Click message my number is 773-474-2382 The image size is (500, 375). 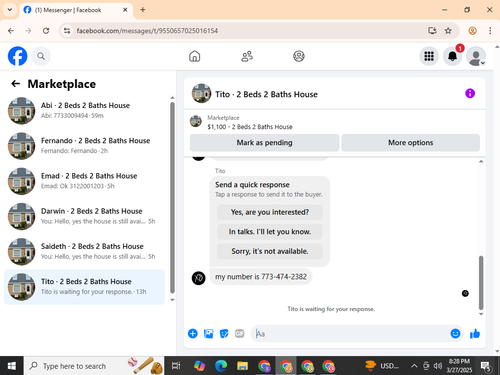click(x=261, y=277)
